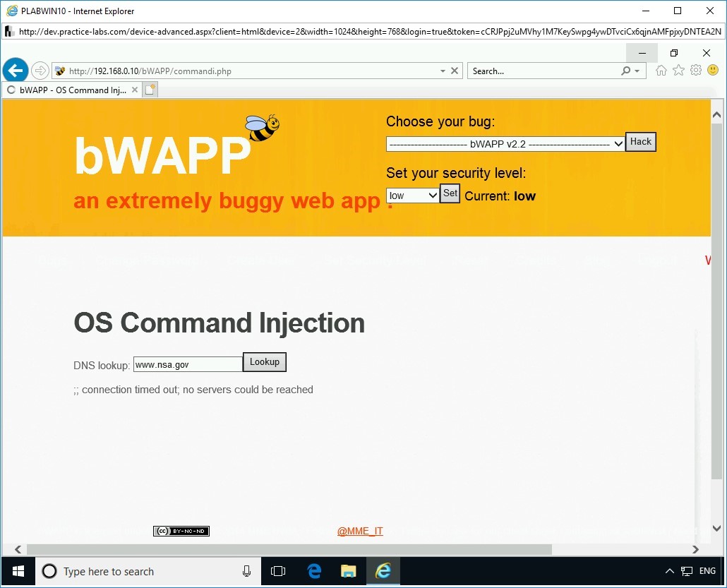Open the security level dropdown showing low

coord(412,195)
